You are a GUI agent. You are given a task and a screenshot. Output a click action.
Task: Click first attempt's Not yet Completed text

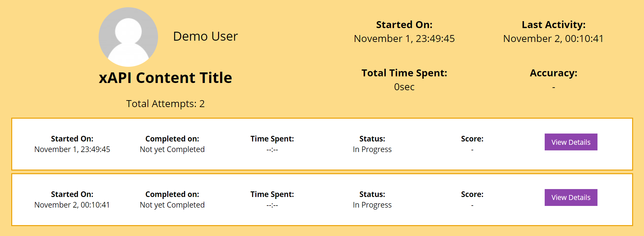pyautogui.click(x=172, y=149)
